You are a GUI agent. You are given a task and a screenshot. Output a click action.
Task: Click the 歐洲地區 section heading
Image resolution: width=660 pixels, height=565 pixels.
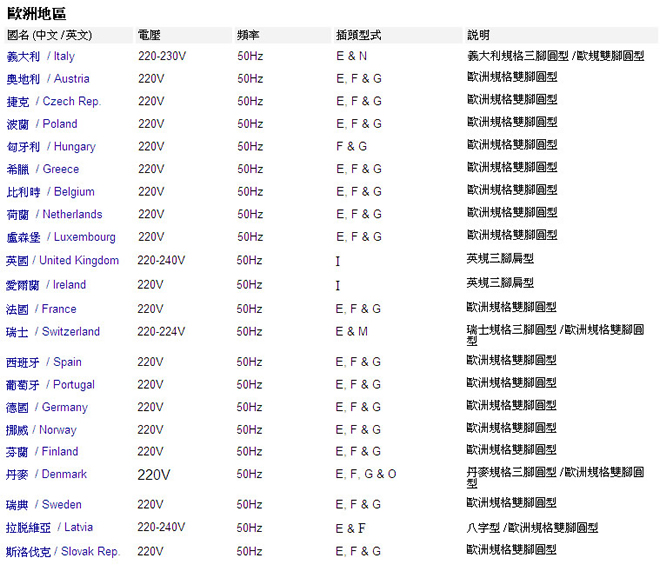pos(37,14)
